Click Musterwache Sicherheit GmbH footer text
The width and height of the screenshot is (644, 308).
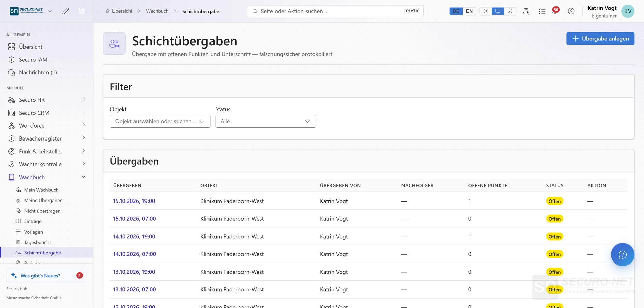pos(34,298)
